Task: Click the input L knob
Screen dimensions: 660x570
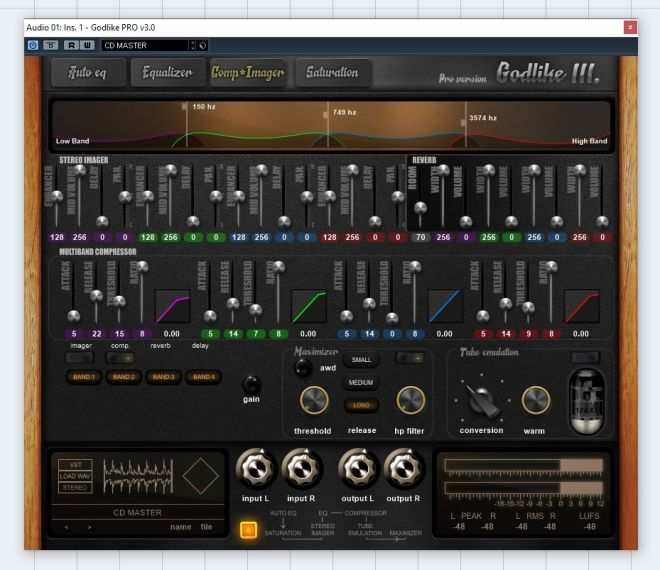Action: point(255,469)
